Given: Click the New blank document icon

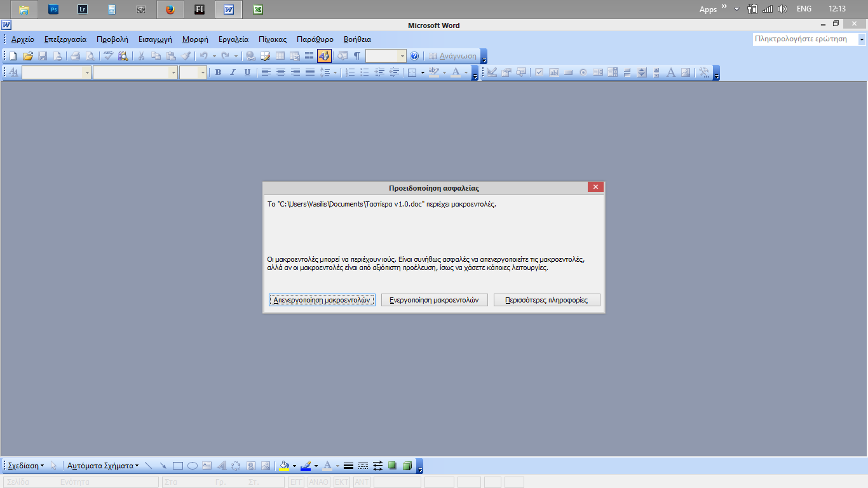Looking at the screenshot, I should [x=13, y=56].
